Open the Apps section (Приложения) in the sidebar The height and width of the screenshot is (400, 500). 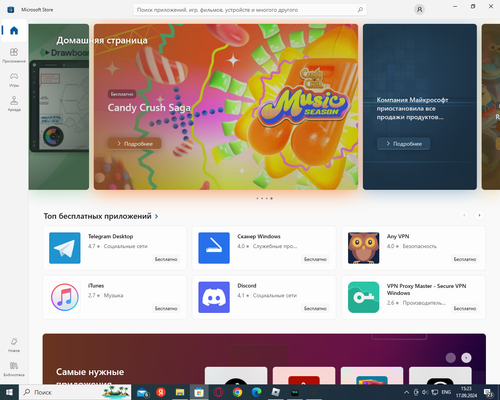click(14, 55)
